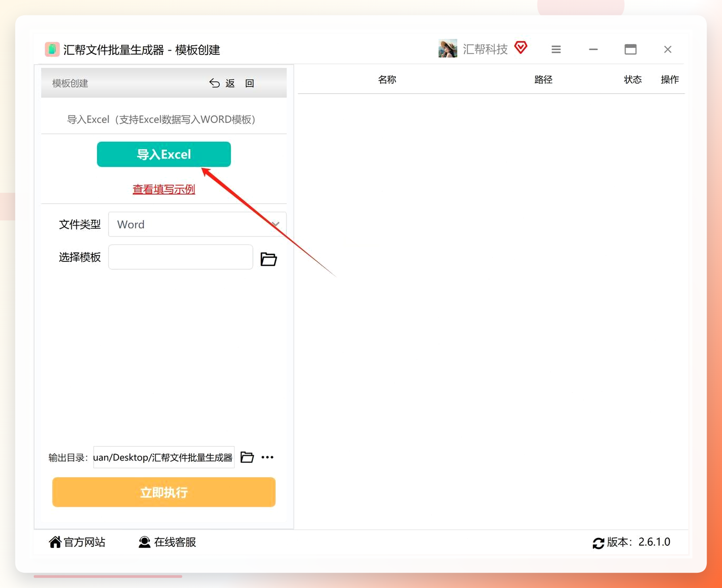Click the 导入Excel button
This screenshot has width=722, height=588.
(x=164, y=154)
